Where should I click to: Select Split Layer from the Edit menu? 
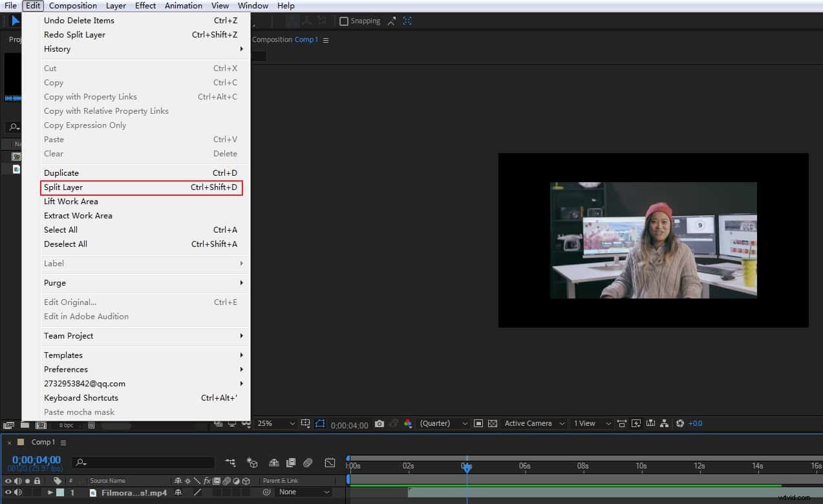[63, 187]
